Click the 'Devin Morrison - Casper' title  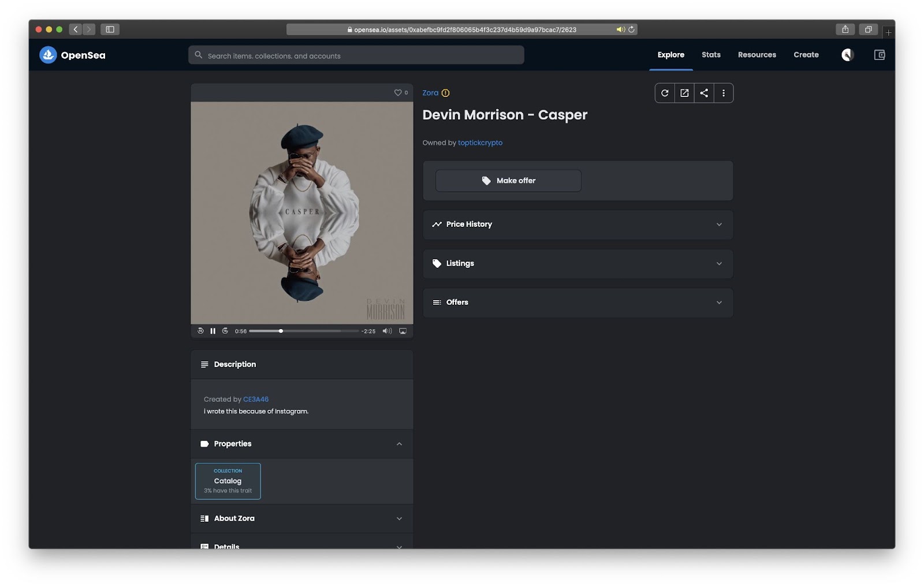(505, 115)
